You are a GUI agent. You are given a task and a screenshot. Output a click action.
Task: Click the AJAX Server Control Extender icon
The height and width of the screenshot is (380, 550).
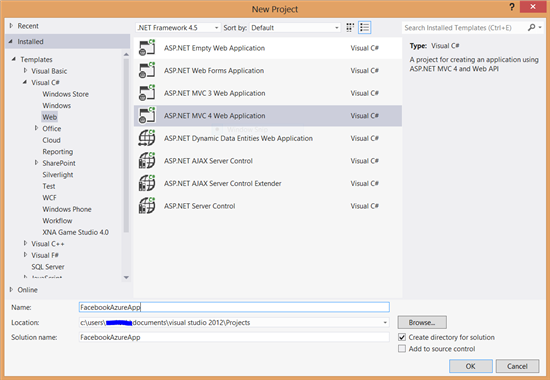point(147,183)
